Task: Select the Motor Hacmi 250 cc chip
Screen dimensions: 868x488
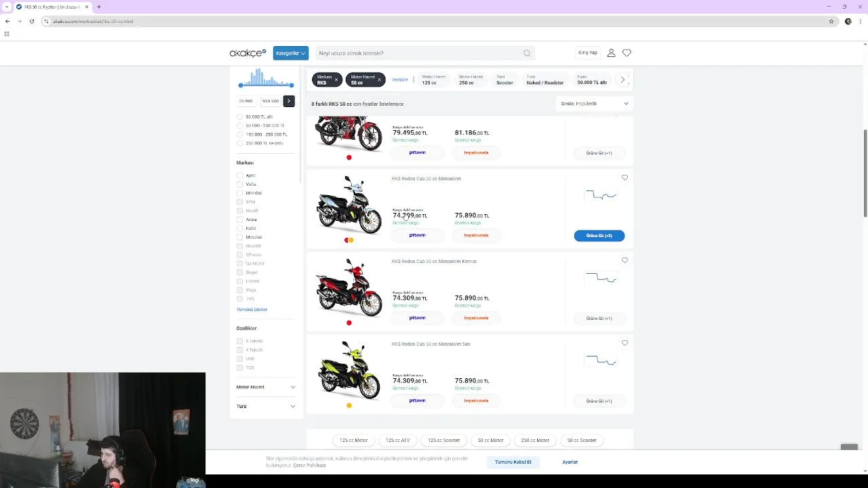Action: click(471, 80)
